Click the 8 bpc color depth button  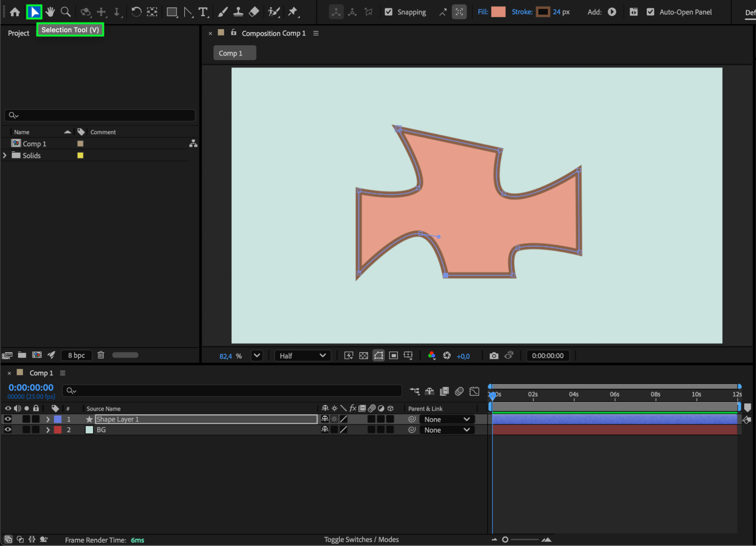pos(76,355)
